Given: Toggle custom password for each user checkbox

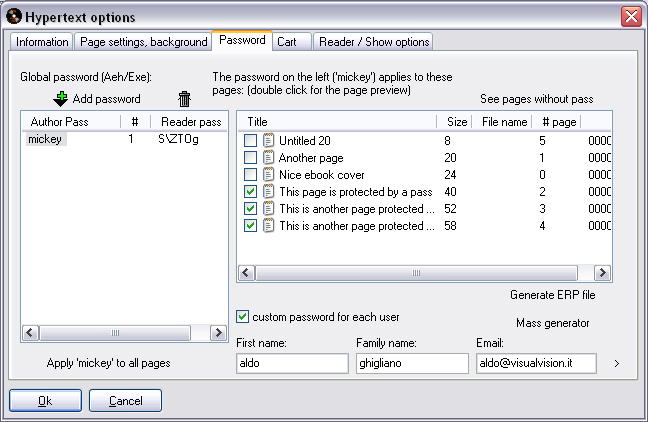Looking at the screenshot, I should pyautogui.click(x=243, y=317).
